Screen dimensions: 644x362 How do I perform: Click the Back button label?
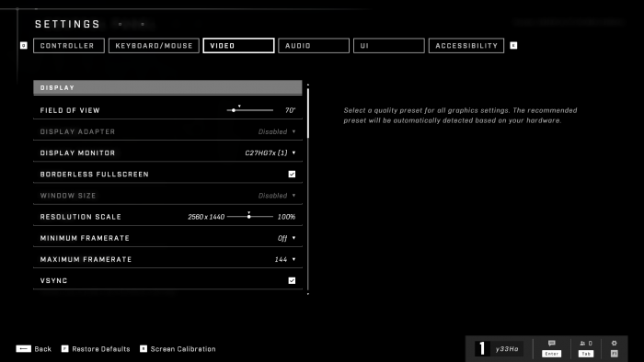click(x=42, y=349)
